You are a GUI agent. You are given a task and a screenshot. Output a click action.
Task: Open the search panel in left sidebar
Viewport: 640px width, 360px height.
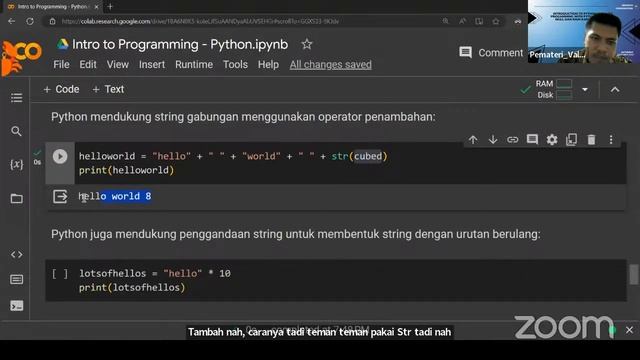click(16, 131)
